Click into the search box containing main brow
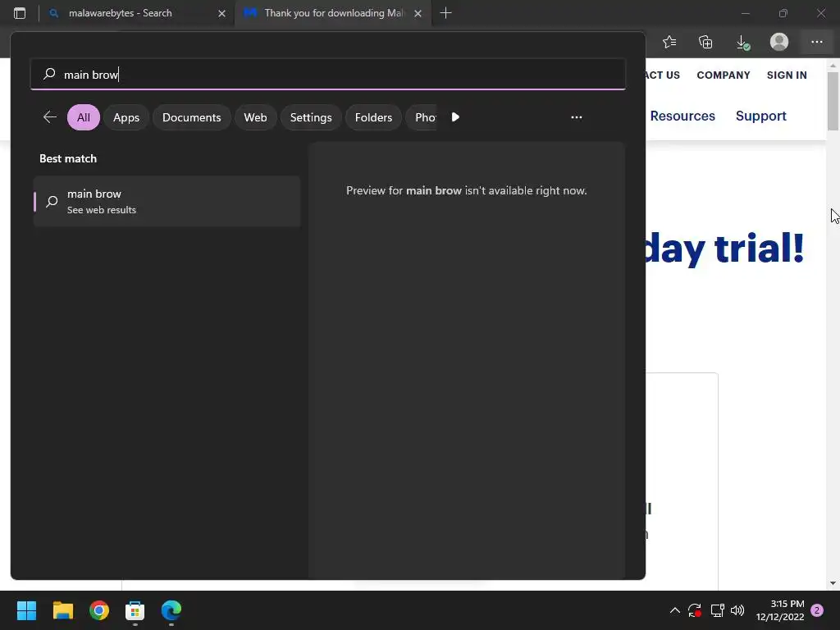The width and height of the screenshot is (840, 630). click(x=328, y=75)
